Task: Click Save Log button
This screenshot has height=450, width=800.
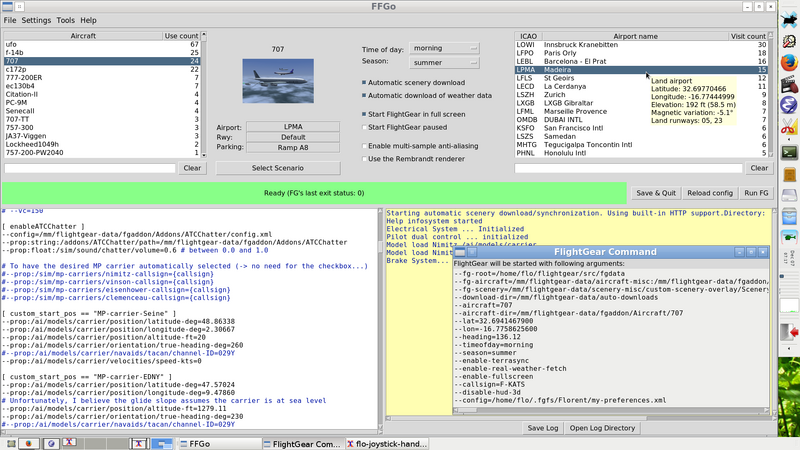Action: click(542, 428)
